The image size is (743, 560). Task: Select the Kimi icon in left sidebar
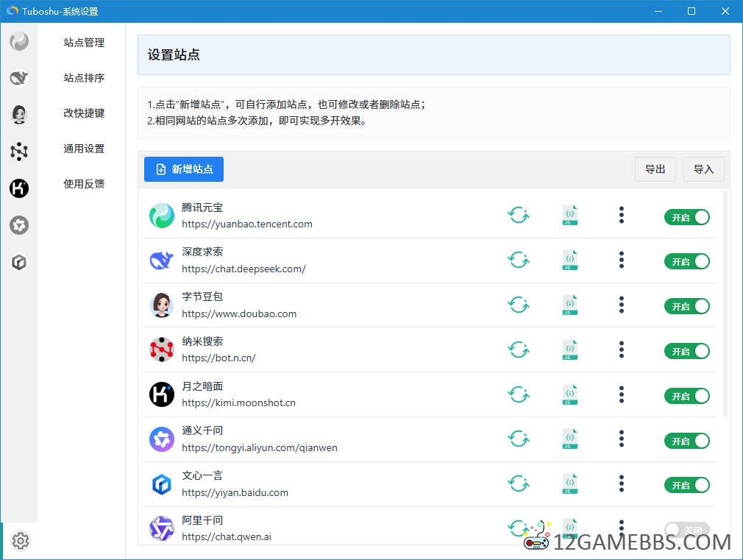click(x=19, y=188)
